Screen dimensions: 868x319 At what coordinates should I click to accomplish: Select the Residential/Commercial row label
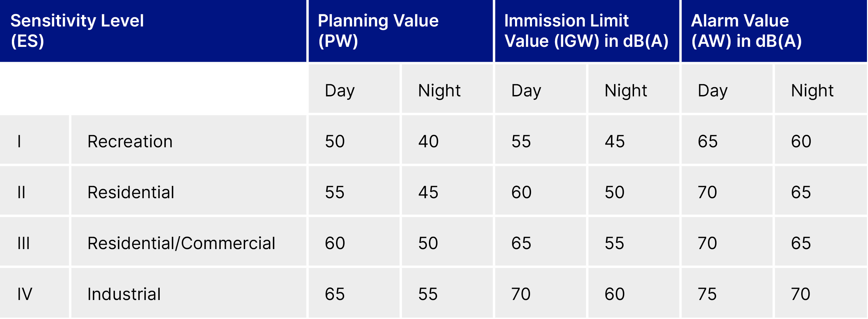tap(181, 243)
